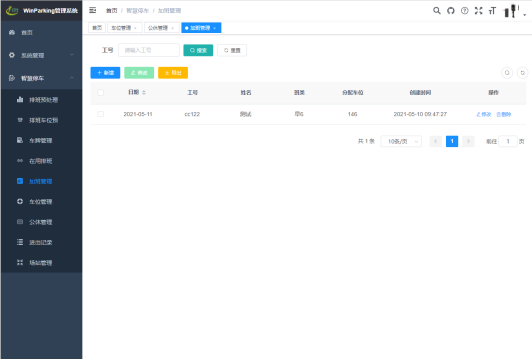Click the orange 导出 export button
This screenshot has height=360, width=532.
tap(173, 73)
